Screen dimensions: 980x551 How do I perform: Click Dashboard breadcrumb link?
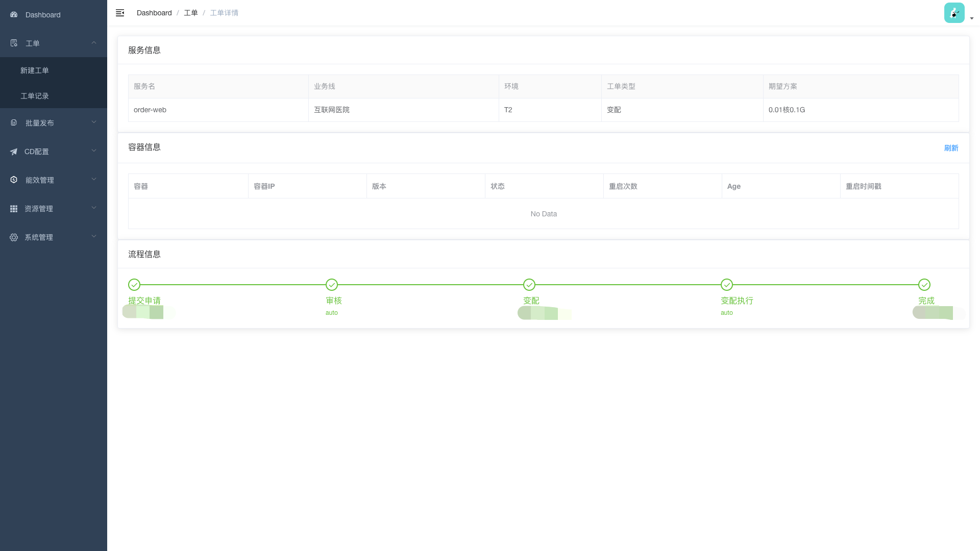[x=154, y=13]
